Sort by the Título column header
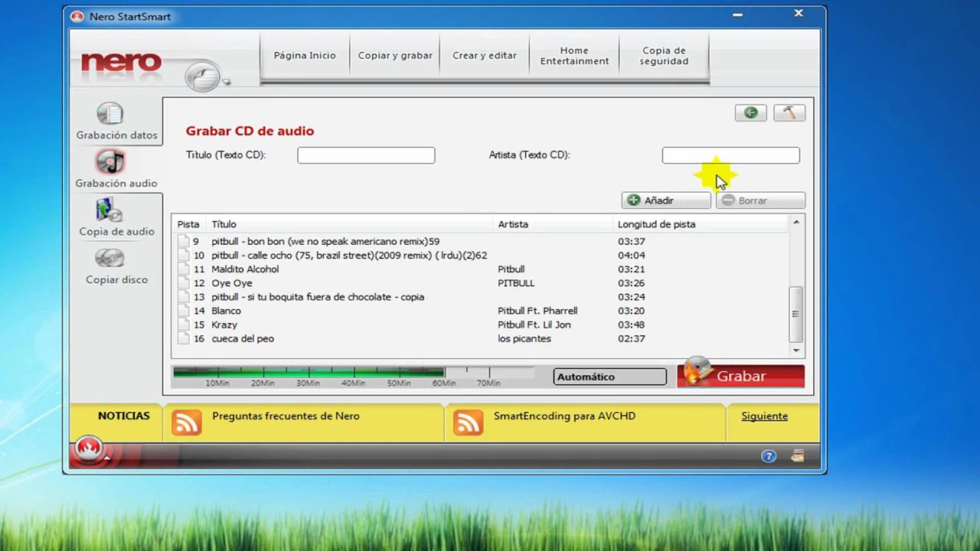 (224, 224)
